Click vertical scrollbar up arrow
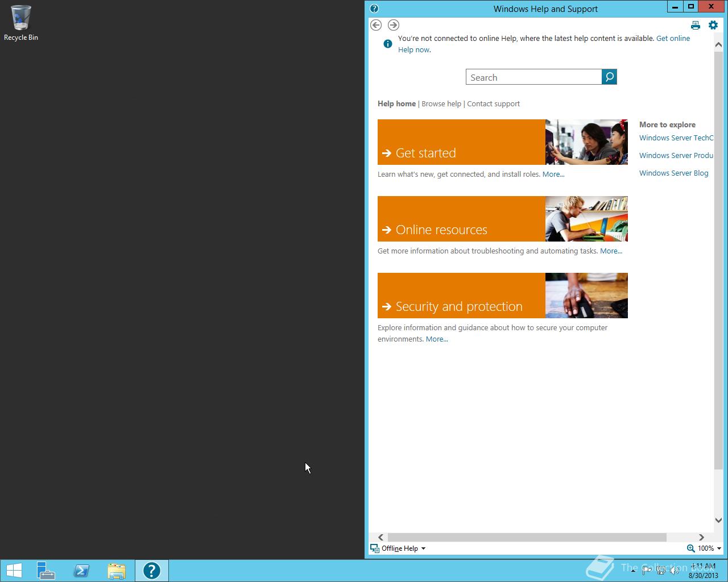Screen dimensions: 728x582 [x=718, y=45]
